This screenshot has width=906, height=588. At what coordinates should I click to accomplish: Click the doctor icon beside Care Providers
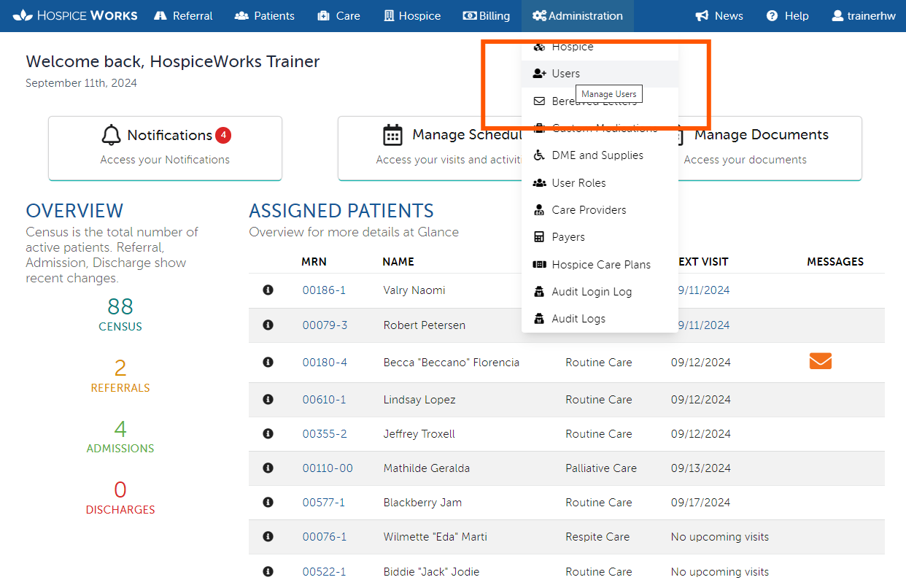[x=539, y=210]
